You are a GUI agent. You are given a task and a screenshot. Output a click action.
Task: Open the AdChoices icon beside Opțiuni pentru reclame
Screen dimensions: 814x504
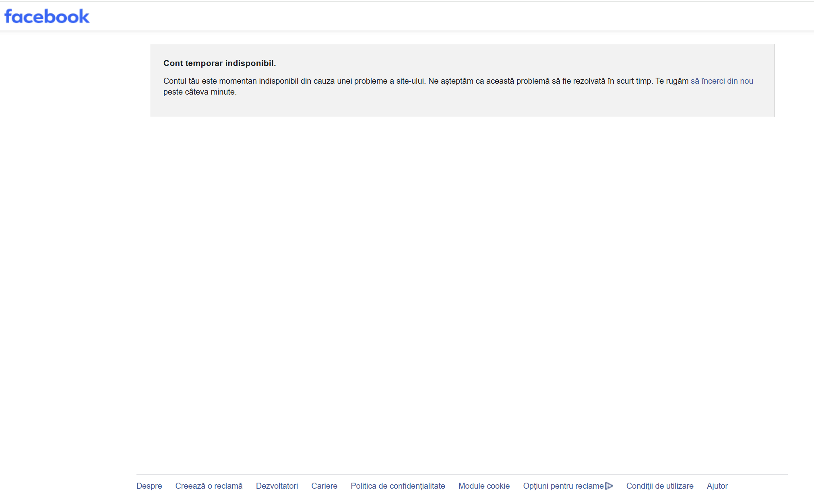(x=609, y=486)
